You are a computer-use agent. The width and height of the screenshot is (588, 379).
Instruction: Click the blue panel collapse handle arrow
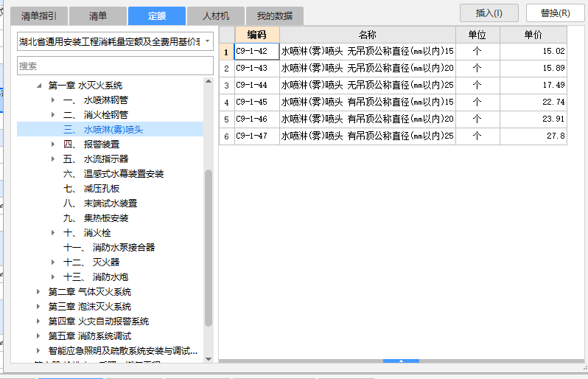(401, 361)
